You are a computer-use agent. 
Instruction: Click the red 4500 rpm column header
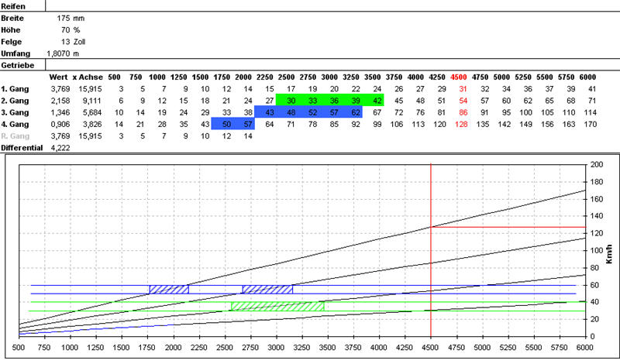pyautogui.click(x=459, y=77)
